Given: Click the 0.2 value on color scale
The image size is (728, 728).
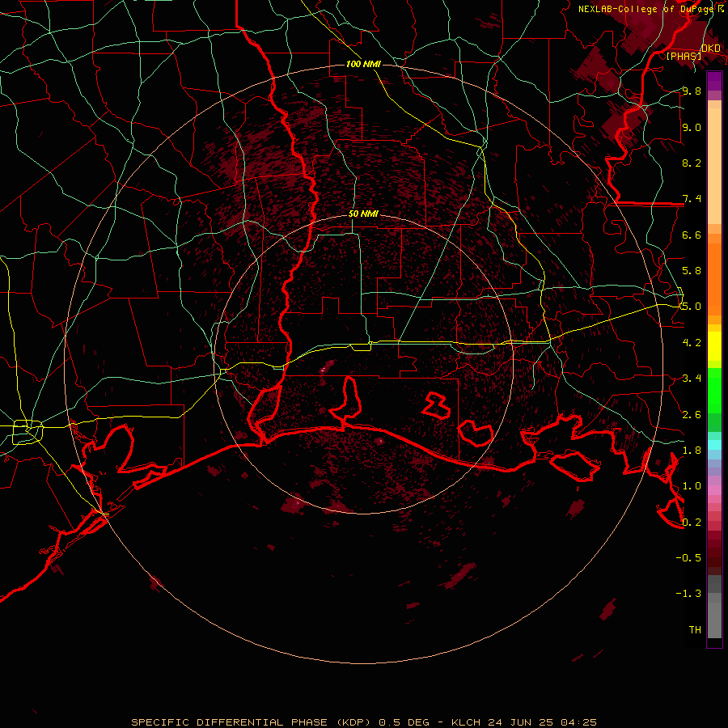Looking at the screenshot, I should pos(692,522).
